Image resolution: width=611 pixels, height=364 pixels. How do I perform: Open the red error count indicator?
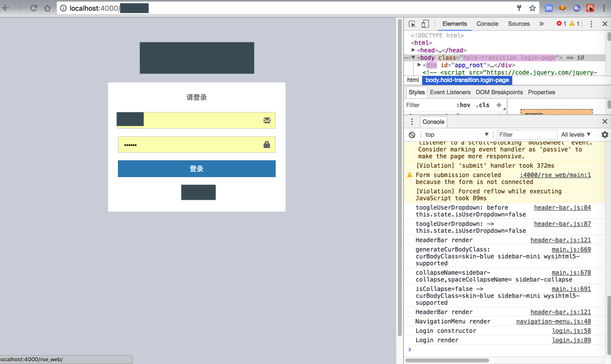tap(561, 24)
